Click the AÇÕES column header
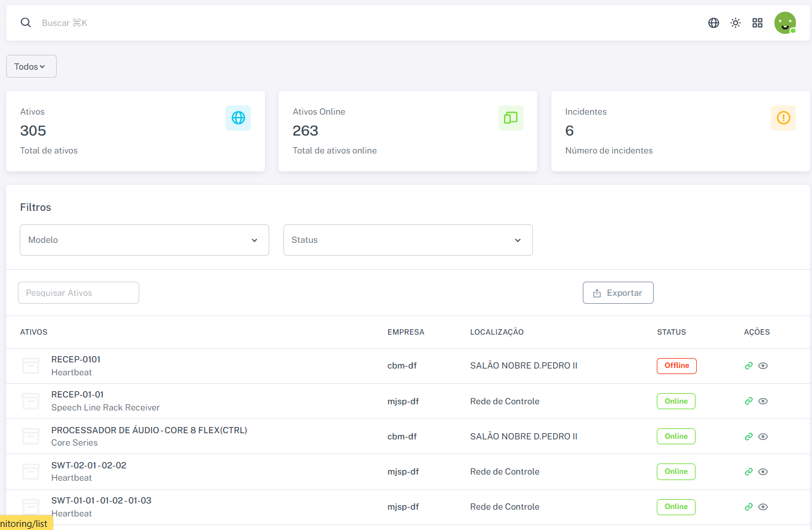This screenshot has width=812, height=530. (757, 332)
